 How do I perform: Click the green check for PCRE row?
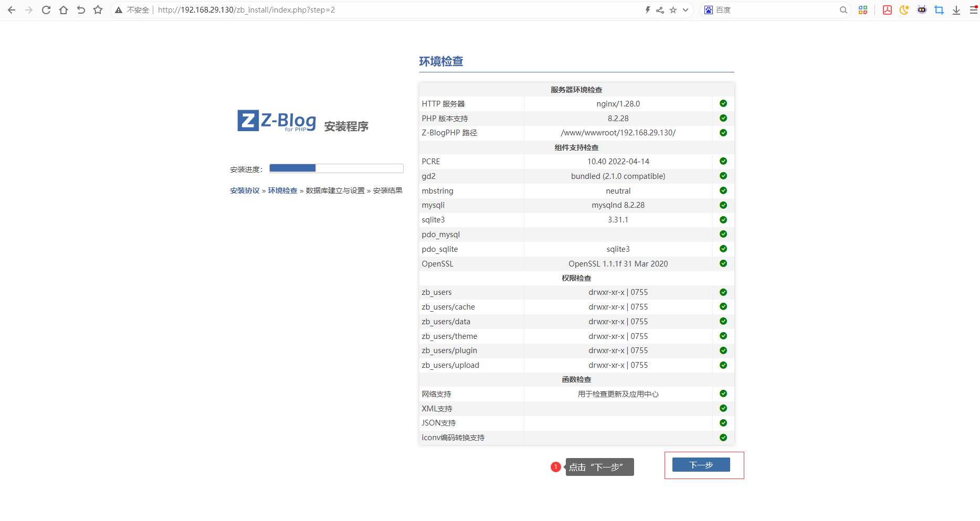point(723,161)
